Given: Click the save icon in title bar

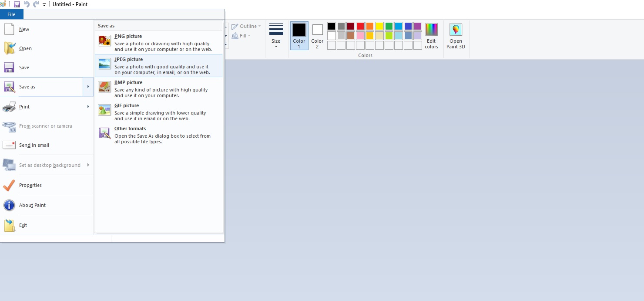Looking at the screenshot, I should point(17,4).
